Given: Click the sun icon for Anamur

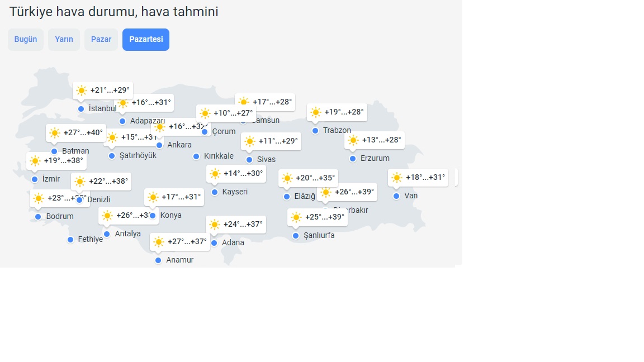Looking at the screenshot, I should coord(159,242).
